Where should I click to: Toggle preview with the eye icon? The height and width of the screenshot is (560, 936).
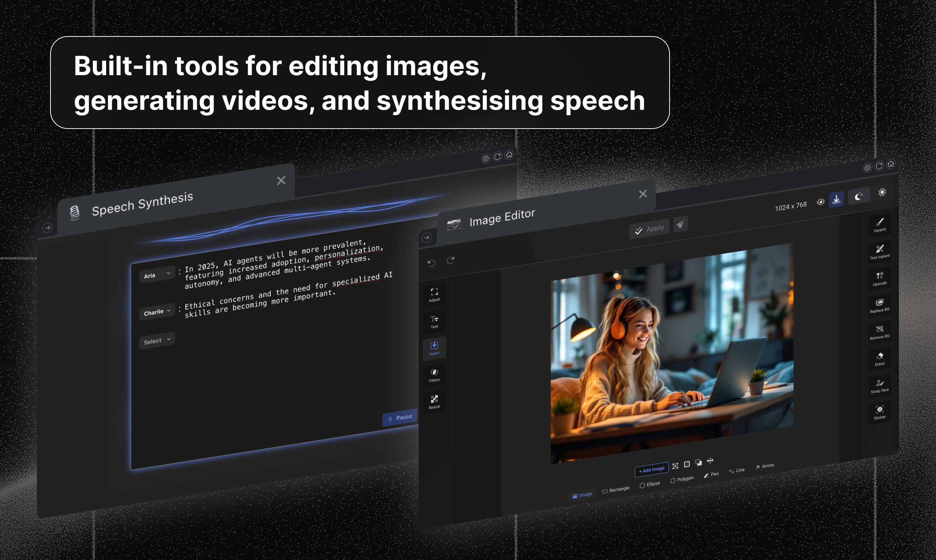click(x=820, y=202)
